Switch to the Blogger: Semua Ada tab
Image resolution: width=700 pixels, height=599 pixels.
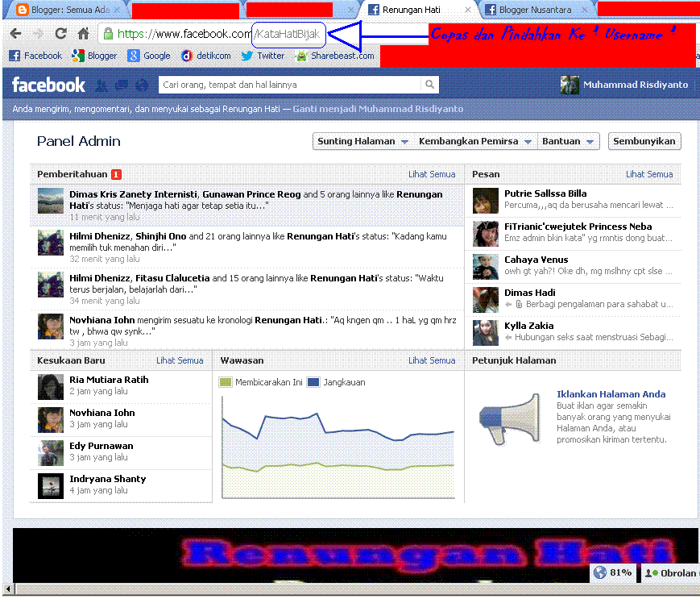click(x=67, y=10)
